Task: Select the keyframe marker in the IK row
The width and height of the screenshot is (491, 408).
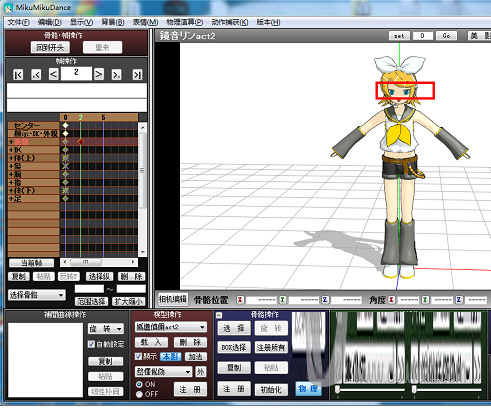Action: [66, 150]
